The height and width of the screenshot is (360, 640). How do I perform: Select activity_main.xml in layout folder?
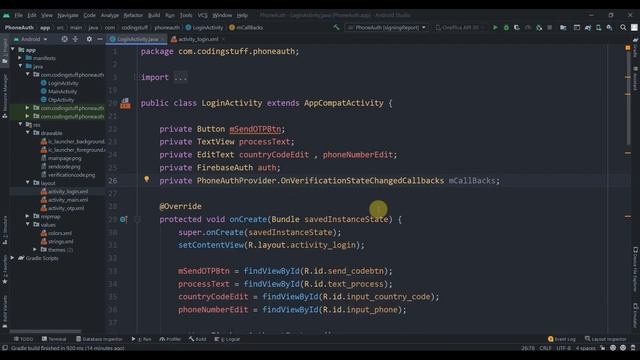click(x=64, y=200)
